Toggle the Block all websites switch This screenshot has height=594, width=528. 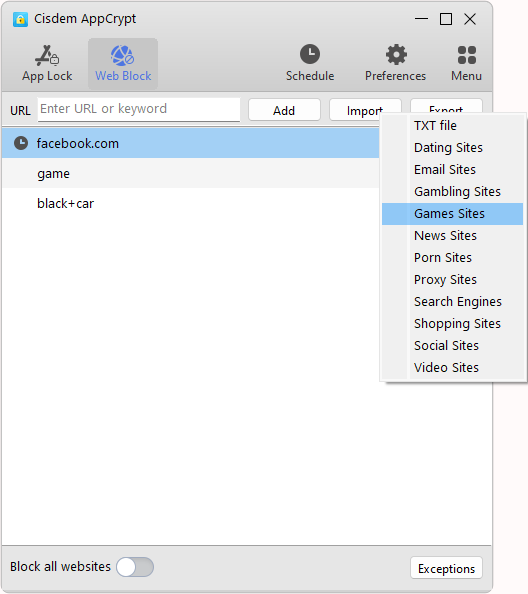(x=135, y=567)
